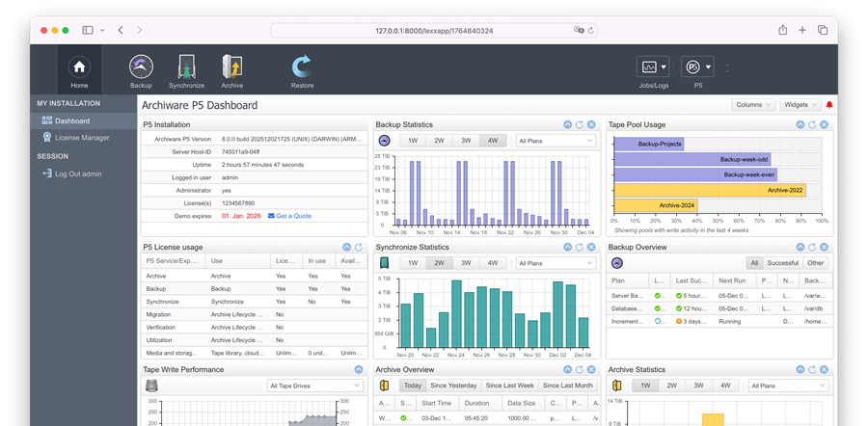Open the Backup module icon
868x426 pixels.
tap(141, 69)
